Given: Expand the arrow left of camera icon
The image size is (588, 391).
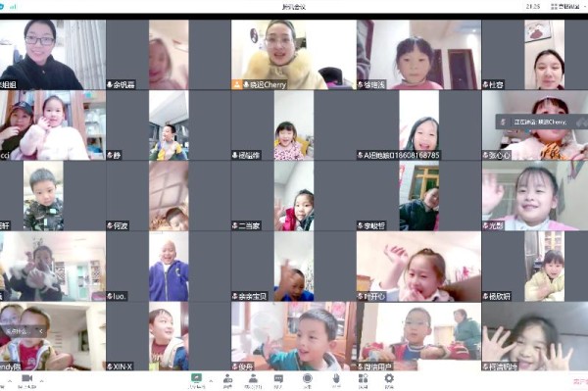Looking at the screenshot, I should tap(10, 381).
